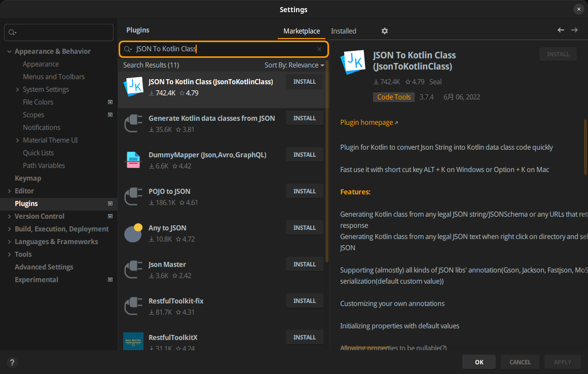
Task: Clear the plugin search field text
Action: [x=319, y=49]
